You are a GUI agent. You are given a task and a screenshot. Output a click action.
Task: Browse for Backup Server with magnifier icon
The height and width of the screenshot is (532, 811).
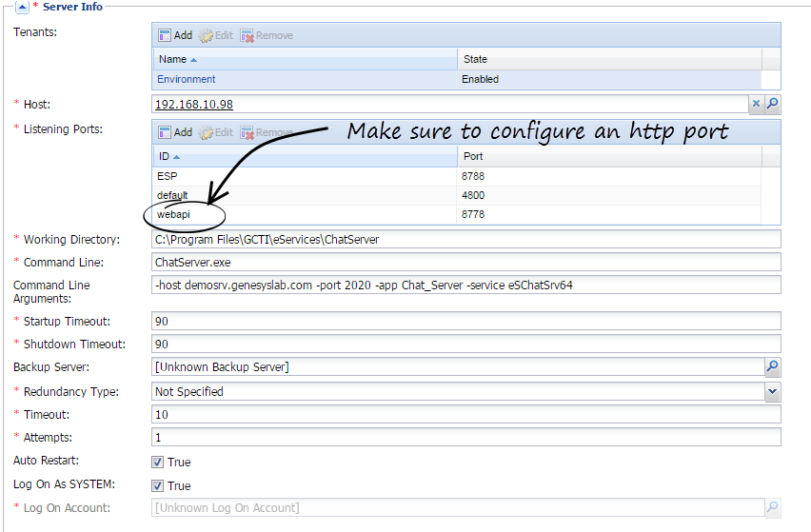pyautogui.click(x=773, y=366)
